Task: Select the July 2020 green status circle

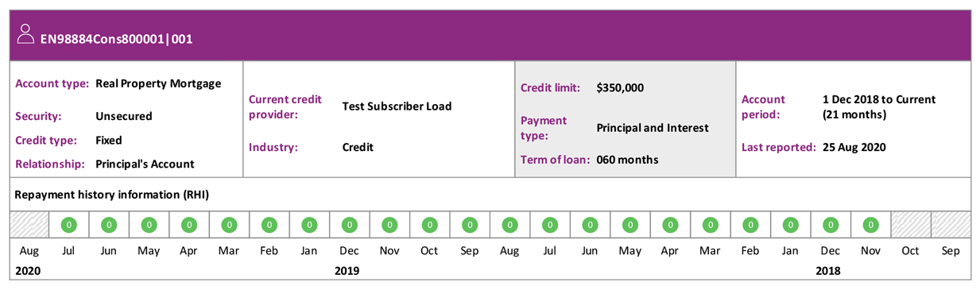Action: [69, 225]
